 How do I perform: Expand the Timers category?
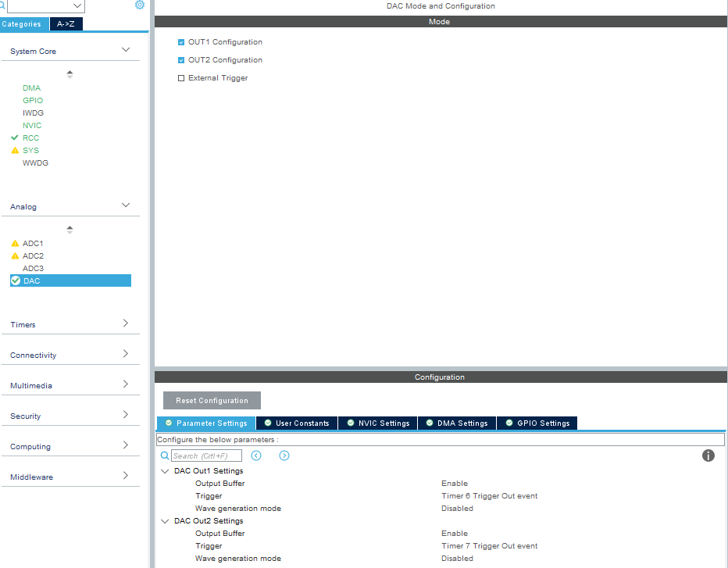pyautogui.click(x=125, y=323)
